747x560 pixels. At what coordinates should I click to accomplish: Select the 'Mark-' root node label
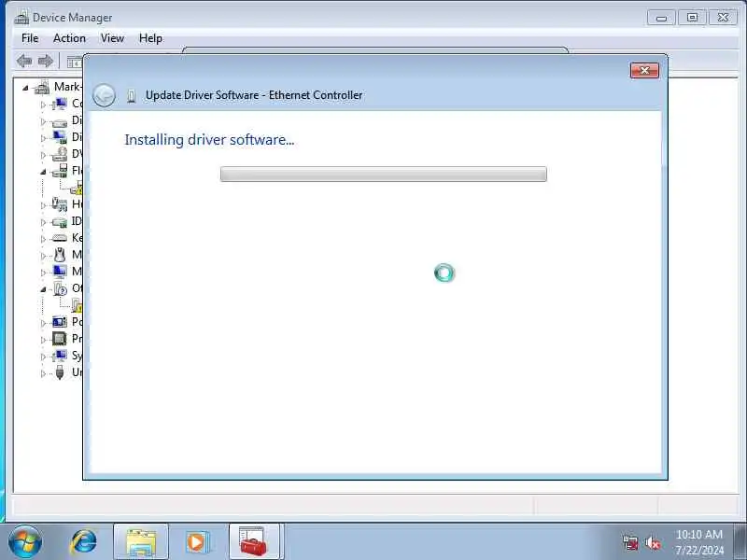(x=67, y=87)
